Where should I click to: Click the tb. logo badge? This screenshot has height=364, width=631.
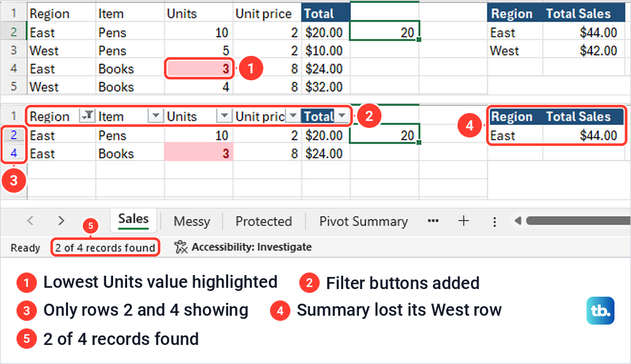600,311
